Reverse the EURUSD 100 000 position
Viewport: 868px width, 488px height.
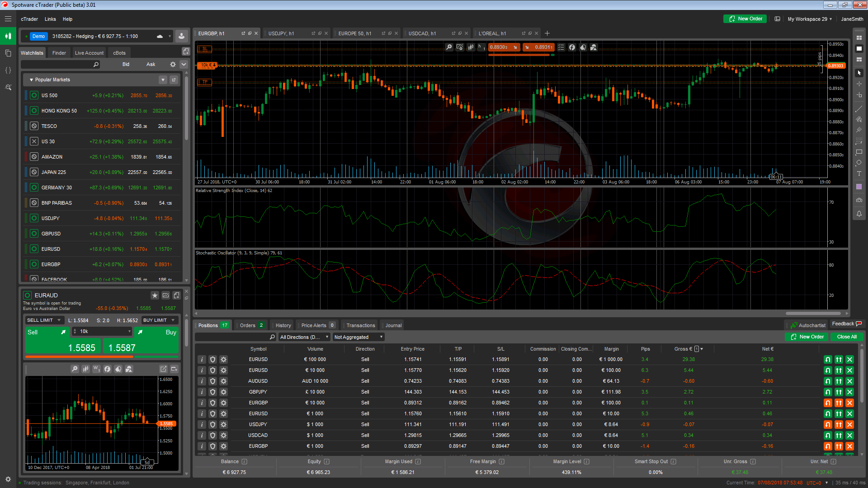[828, 360]
